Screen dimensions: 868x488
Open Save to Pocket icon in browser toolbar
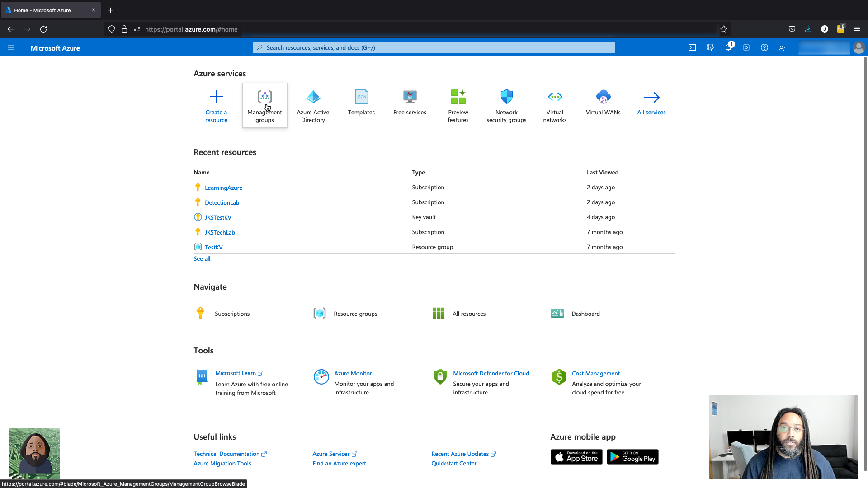pos(792,29)
